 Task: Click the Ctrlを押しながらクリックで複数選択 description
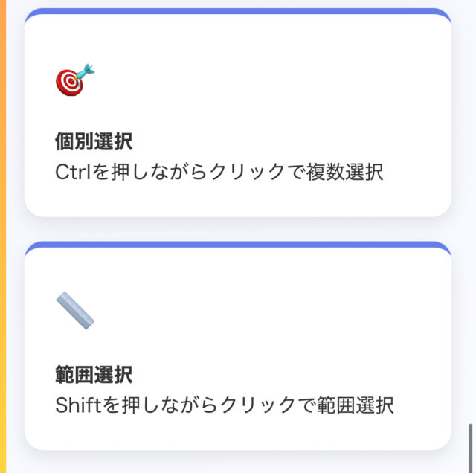click(x=219, y=172)
